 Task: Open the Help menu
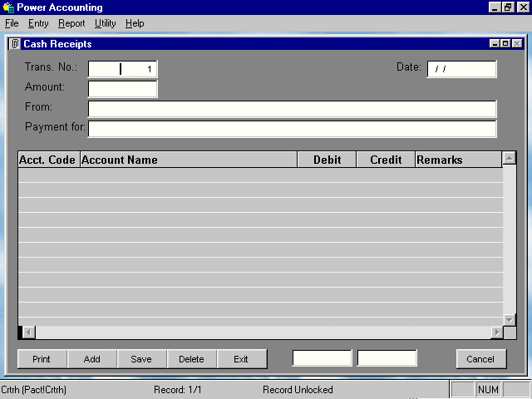(135, 23)
